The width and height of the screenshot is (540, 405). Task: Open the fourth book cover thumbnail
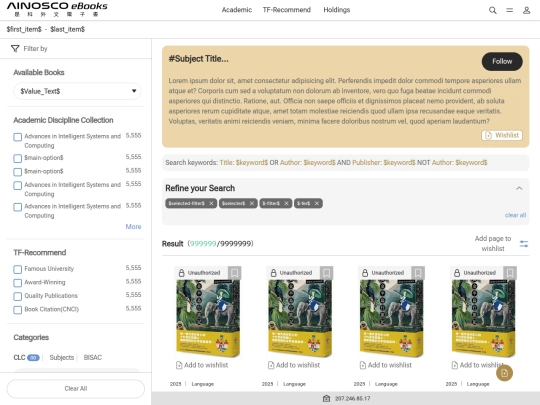coord(484,319)
